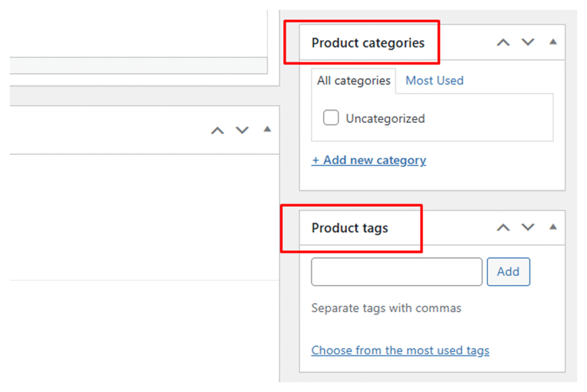Toggle the left panel's collapse triangle
Screen dimensions: 587x392
pyautogui.click(x=267, y=130)
